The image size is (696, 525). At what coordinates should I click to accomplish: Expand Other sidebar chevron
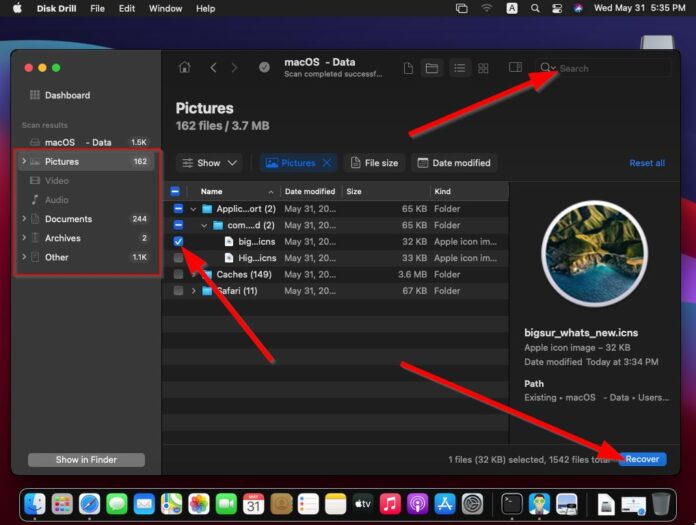24,257
